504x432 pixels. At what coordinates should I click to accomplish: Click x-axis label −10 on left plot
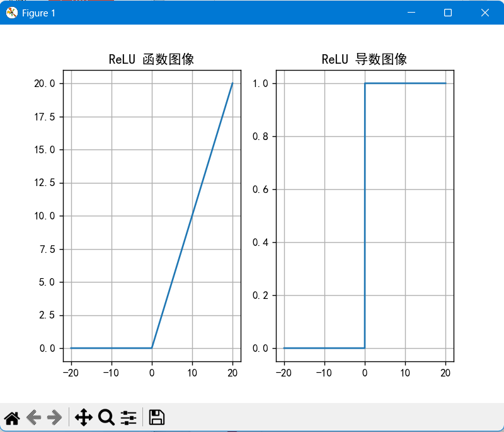(111, 373)
